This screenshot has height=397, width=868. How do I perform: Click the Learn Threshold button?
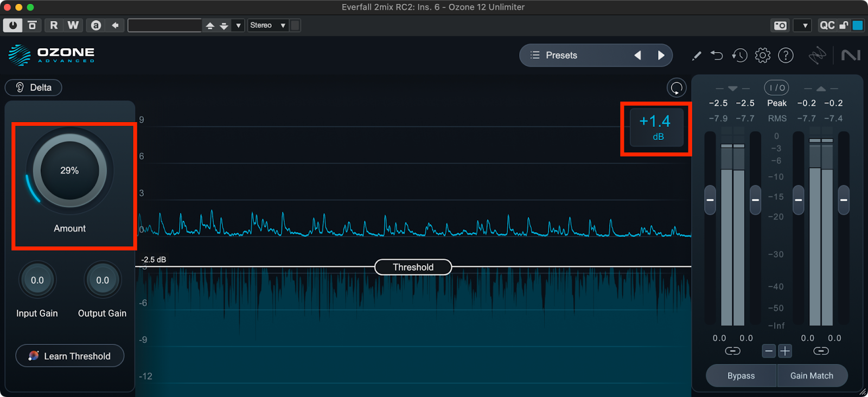pyautogui.click(x=70, y=356)
